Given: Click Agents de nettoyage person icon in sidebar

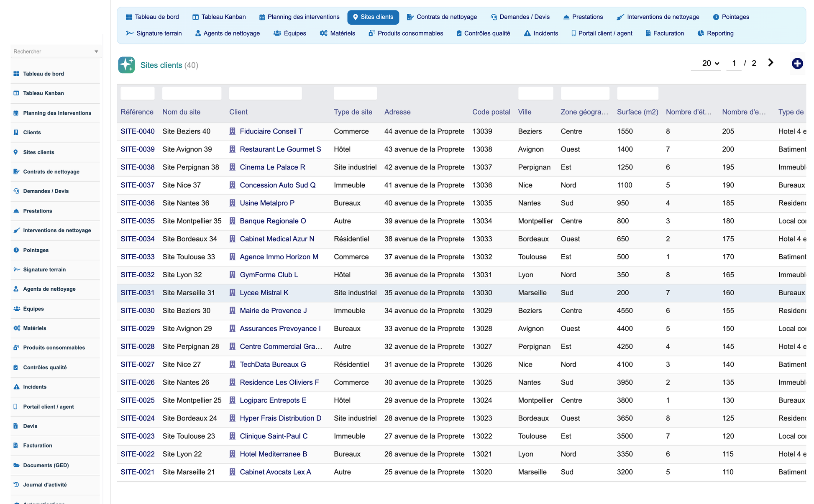Looking at the screenshot, I should 16,289.
